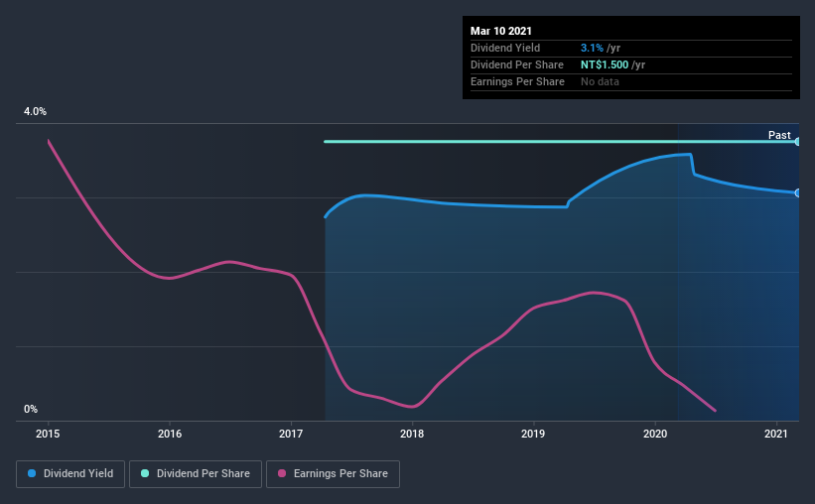Toggle the Dividend Per Share legend button
815x504 pixels.
196,474
